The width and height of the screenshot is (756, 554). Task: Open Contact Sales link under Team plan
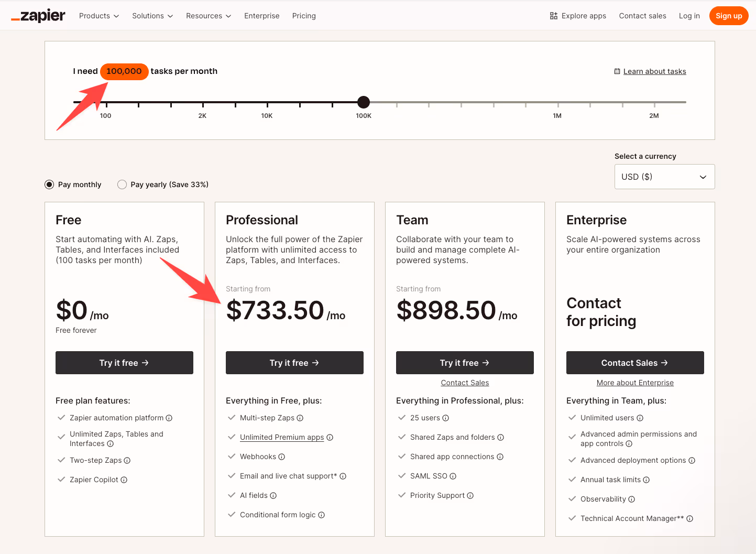point(465,383)
